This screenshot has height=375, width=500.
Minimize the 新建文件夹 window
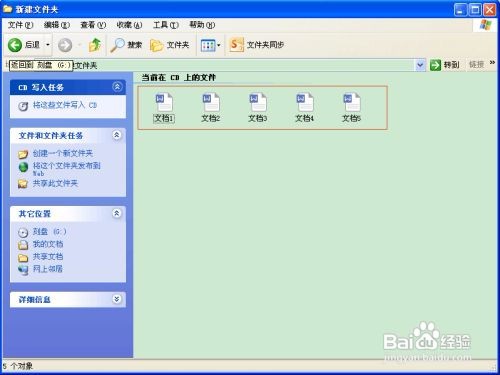(460, 10)
